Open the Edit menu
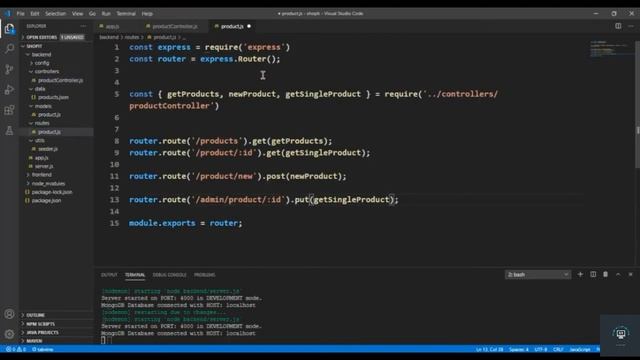Image resolution: width=640 pixels, height=360 pixels. (35, 13)
